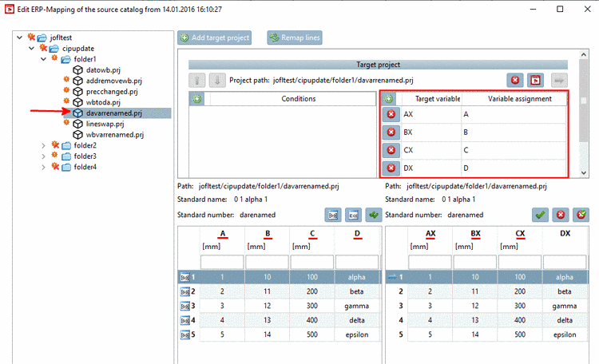The width and height of the screenshot is (599, 364).
Task: Expand the folder4 tree node
Action: click(44, 167)
